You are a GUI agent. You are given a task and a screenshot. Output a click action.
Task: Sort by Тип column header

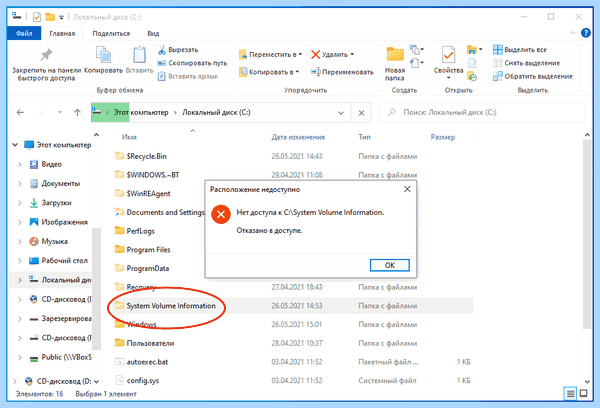(364, 137)
